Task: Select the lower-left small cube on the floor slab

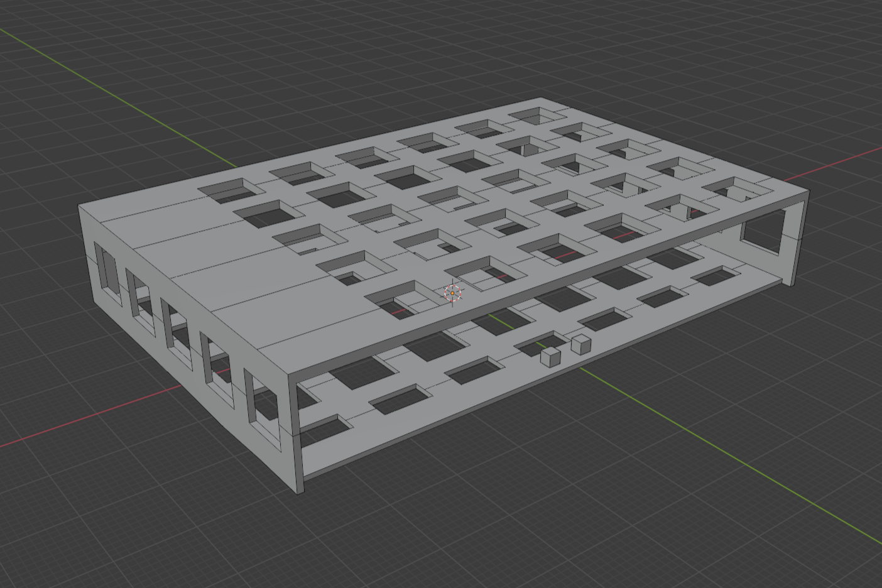Action: tap(550, 357)
